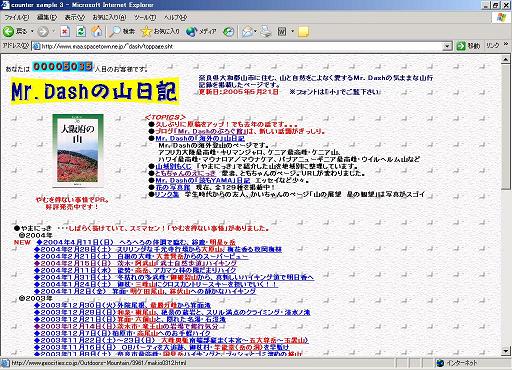Image resolution: width=512 pixels, height=370 pixels.
Task: Open the Mail button dropdown arrow
Action: click(x=255, y=32)
